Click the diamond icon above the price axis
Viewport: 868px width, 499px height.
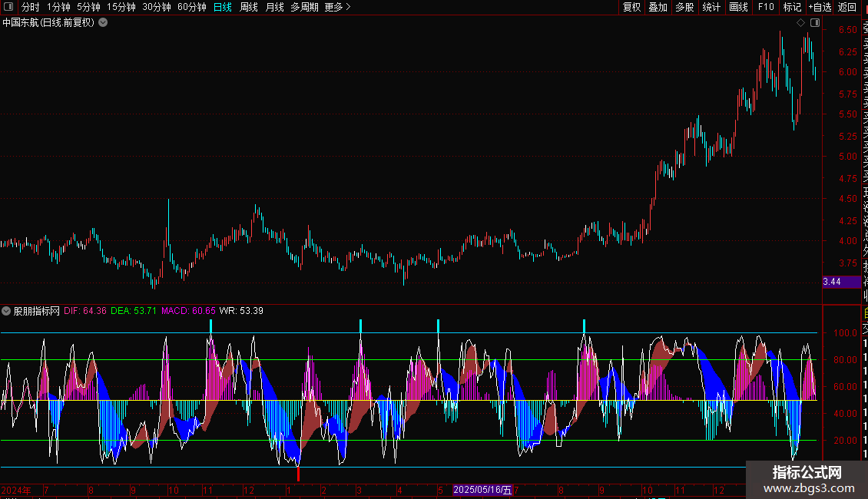tap(800, 23)
